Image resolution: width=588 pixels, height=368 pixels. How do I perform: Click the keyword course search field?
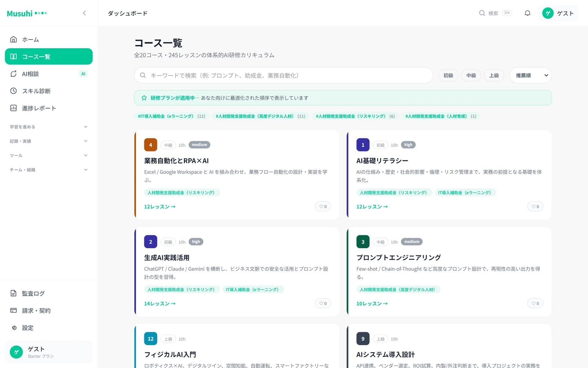pyautogui.click(x=284, y=75)
